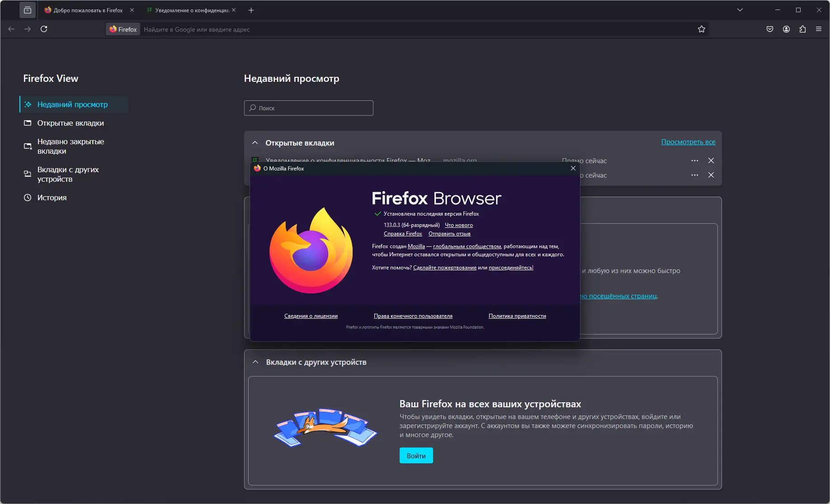This screenshot has width=830, height=504.
Task: Open the Extensions puzzle icon
Action: point(803,29)
